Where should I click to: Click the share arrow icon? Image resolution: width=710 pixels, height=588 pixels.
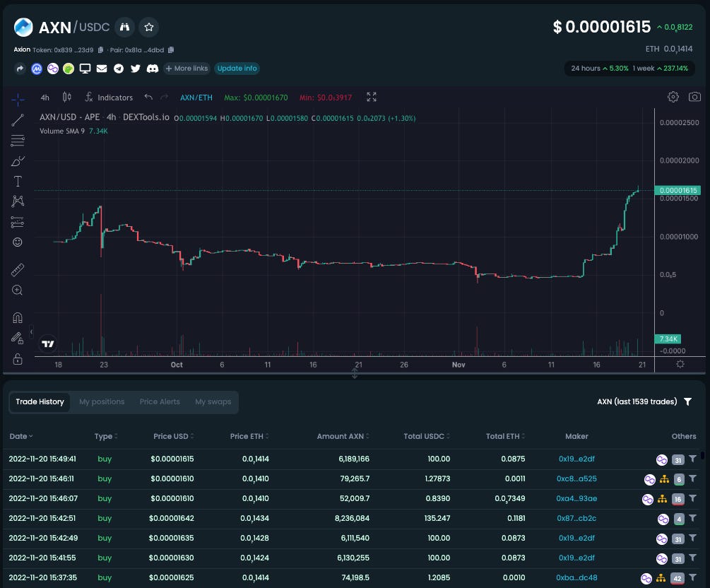click(20, 69)
